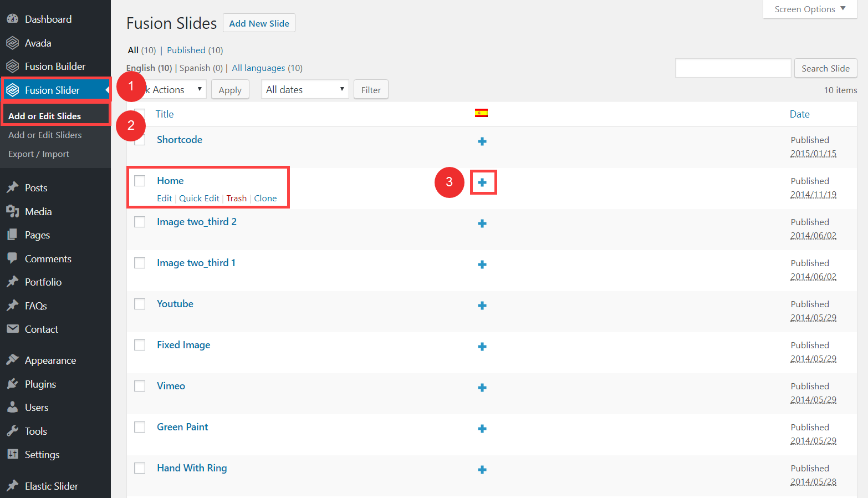The width and height of the screenshot is (868, 498).
Task: Tick the Fixed Image slide checkbox
Action: pyautogui.click(x=140, y=345)
